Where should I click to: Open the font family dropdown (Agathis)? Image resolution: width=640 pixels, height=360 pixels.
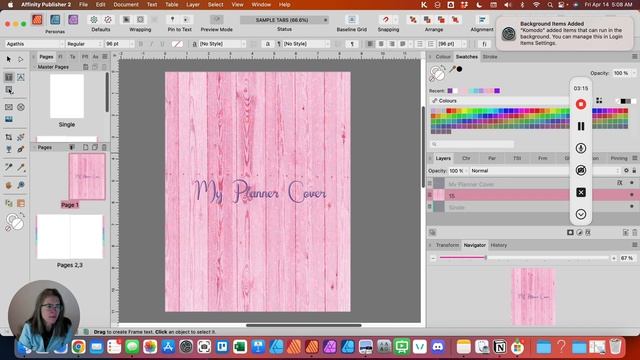point(35,44)
